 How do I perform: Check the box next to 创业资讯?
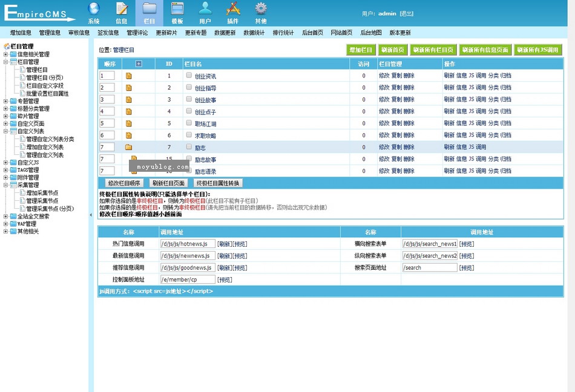point(189,76)
